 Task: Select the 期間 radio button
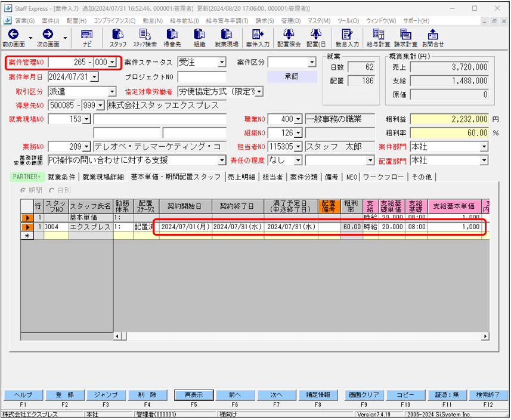point(23,190)
